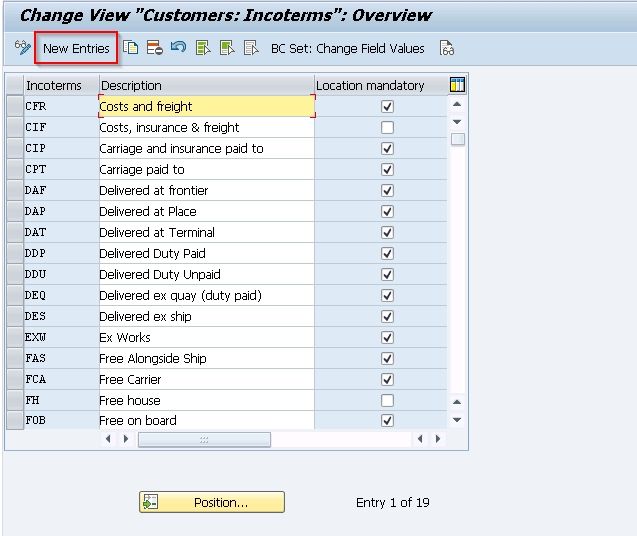Click 'Costs, insurance & freight' description field
This screenshot has height=536, width=637.
[207, 128]
